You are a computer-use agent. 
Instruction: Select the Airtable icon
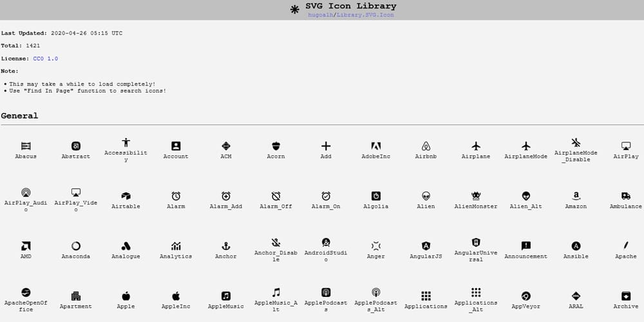coord(126,196)
